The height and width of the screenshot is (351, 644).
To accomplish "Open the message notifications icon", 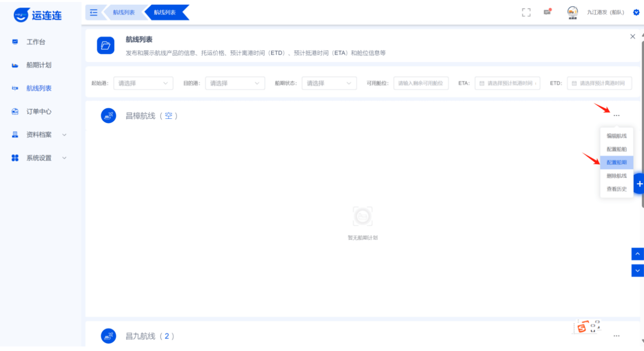I will [x=547, y=13].
